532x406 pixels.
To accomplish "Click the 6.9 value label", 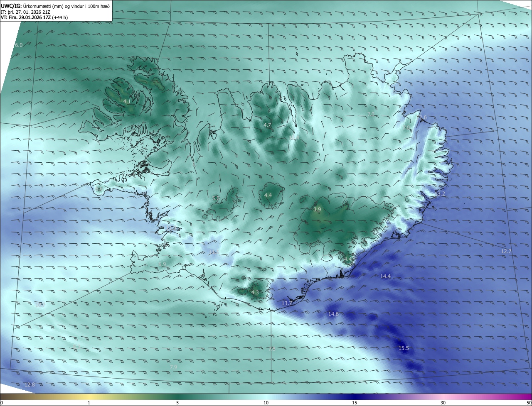I will click(x=162, y=264).
